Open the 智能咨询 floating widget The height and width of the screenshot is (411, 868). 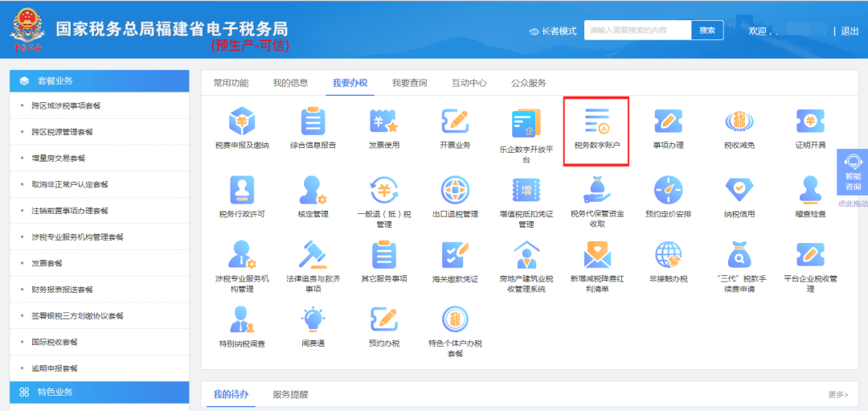click(853, 171)
